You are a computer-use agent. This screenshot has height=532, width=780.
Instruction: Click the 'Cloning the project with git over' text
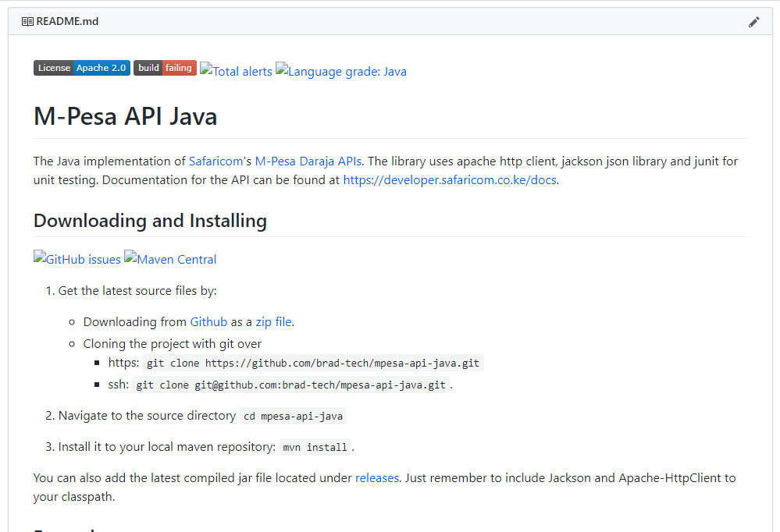point(172,344)
